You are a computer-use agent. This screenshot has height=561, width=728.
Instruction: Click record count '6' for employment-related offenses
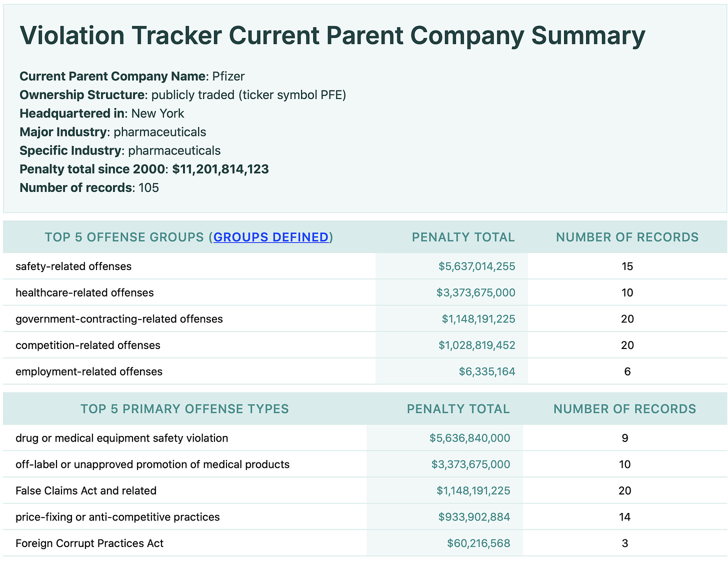click(x=627, y=371)
